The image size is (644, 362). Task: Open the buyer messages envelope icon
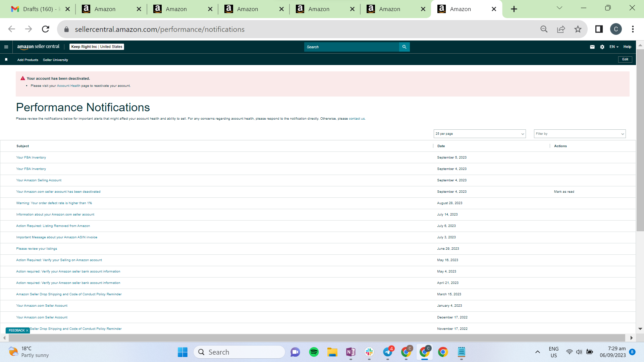tap(592, 47)
